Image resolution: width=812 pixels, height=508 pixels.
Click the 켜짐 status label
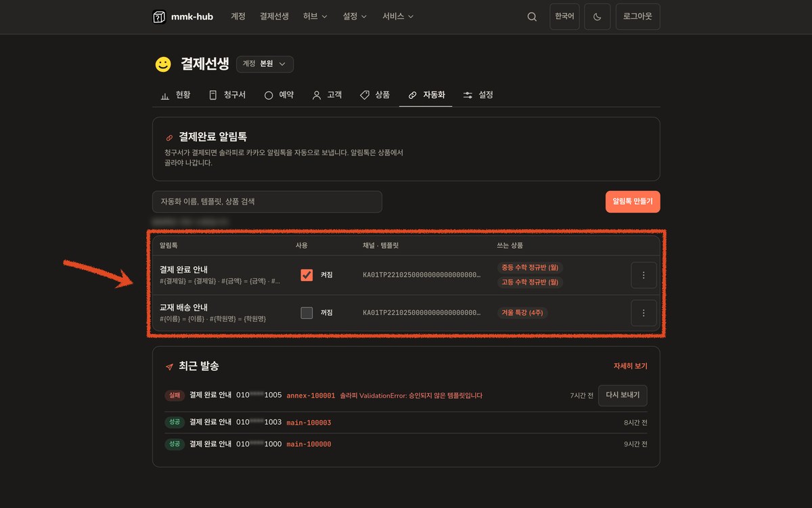point(327,275)
